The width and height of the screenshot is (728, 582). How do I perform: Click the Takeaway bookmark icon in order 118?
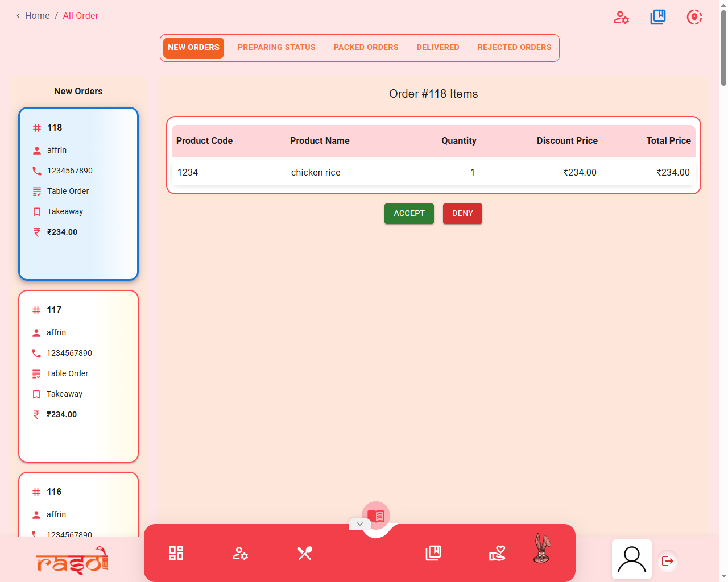37,212
